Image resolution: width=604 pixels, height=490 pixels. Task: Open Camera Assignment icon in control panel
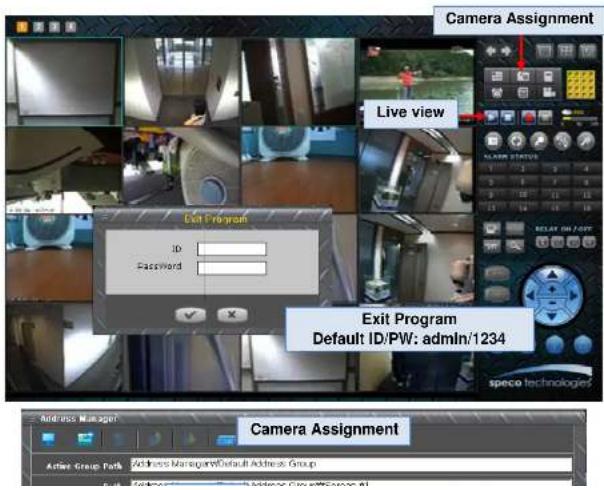click(x=522, y=76)
